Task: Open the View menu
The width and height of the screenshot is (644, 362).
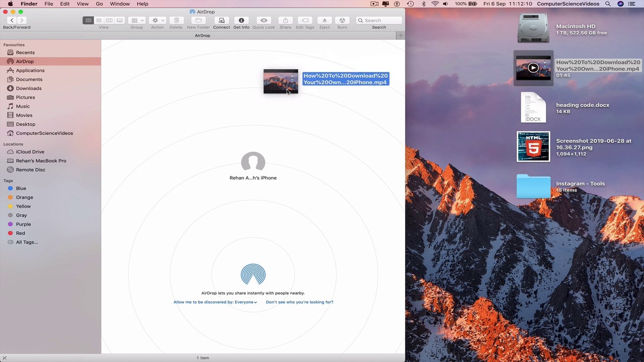Action: 83,4
